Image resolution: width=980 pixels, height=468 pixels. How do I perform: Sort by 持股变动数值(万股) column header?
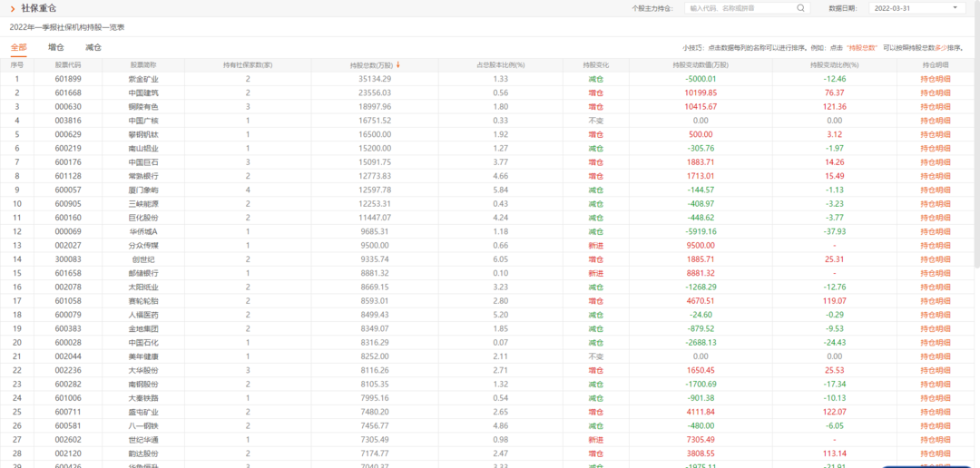(x=701, y=65)
